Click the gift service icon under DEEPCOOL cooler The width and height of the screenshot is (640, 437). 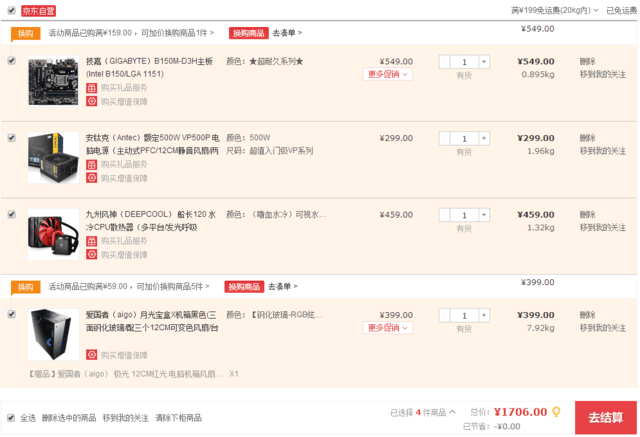(91, 241)
